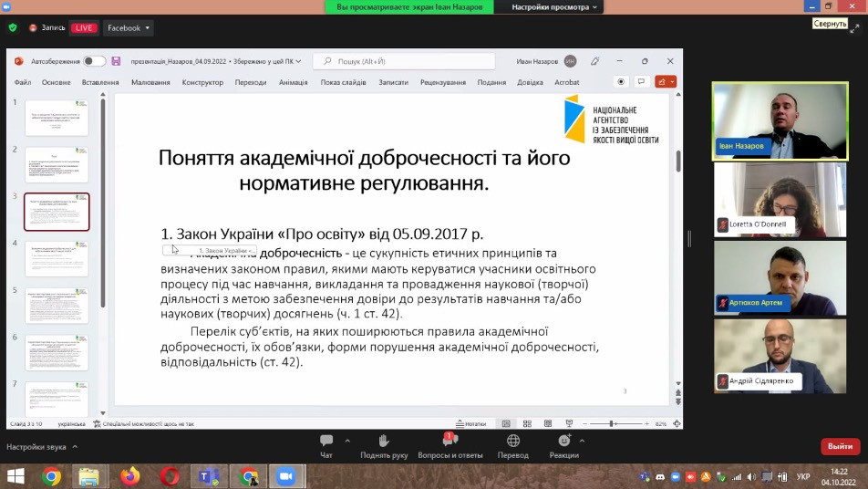The image size is (868, 489).
Task: Open the Показ слайдів ribbon tab
Action: coord(343,82)
